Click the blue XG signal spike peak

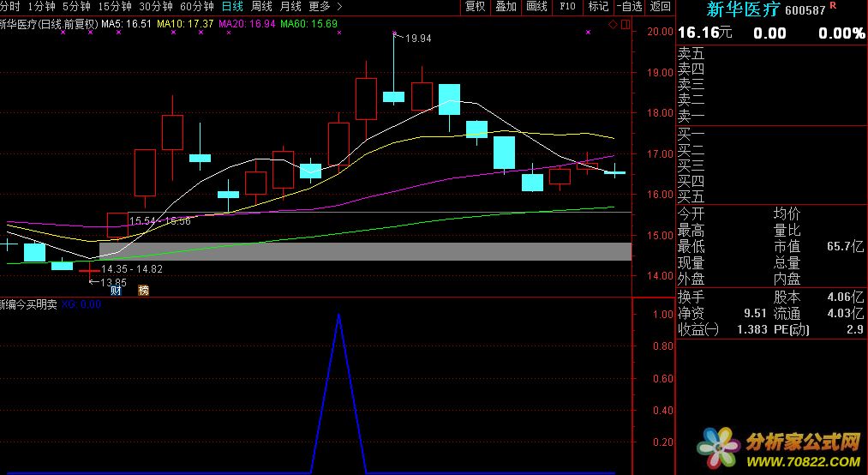click(x=338, y=315)
